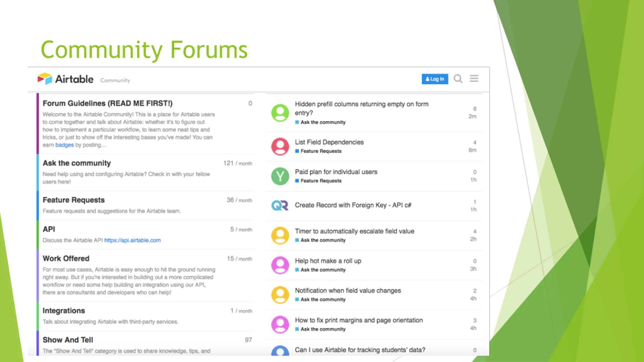Open the Feature Requests category heading
Screen dimensions: 644x362
tap(73, 200)
